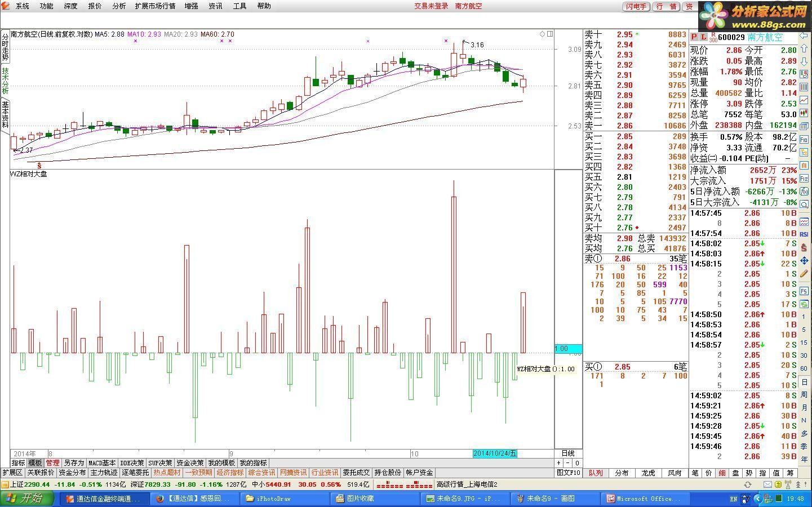This screenshot has height=507, width=812.
Task: Click the mail icon in status bar
Action: (767, 484)
